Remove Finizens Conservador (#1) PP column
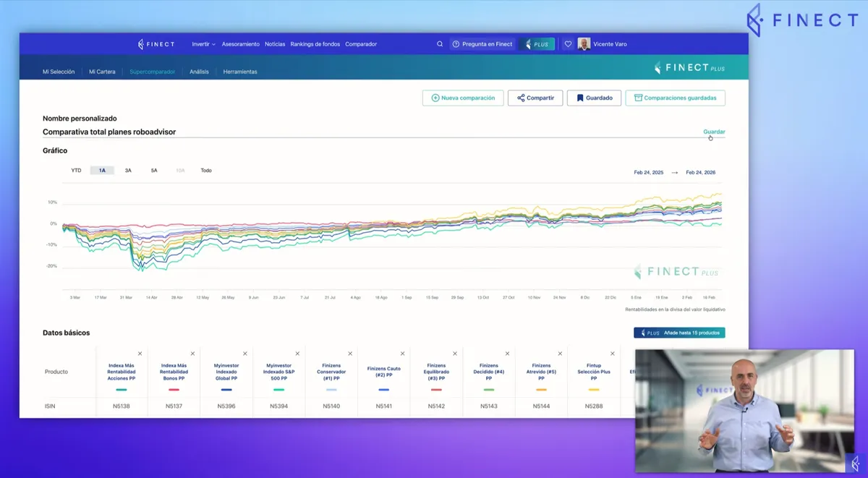This screenshot has height=478, width=868. pyautogui.click(x=350, y=354)
